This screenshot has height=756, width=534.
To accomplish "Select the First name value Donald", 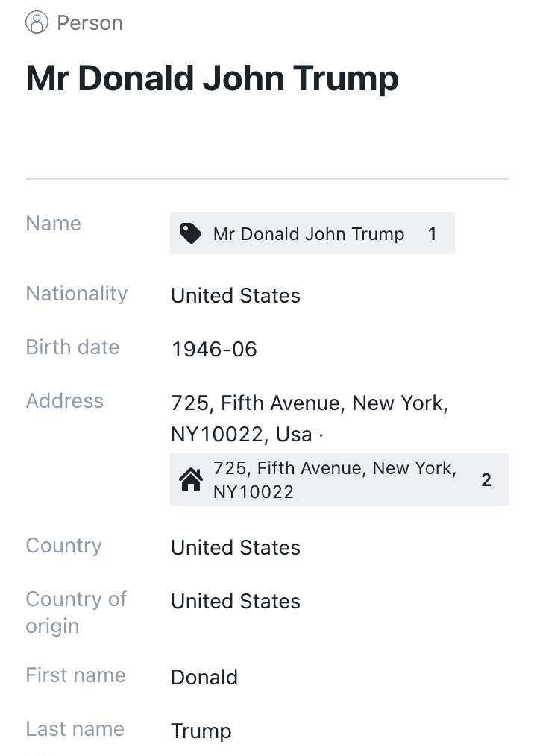I will tap(204, 678).
